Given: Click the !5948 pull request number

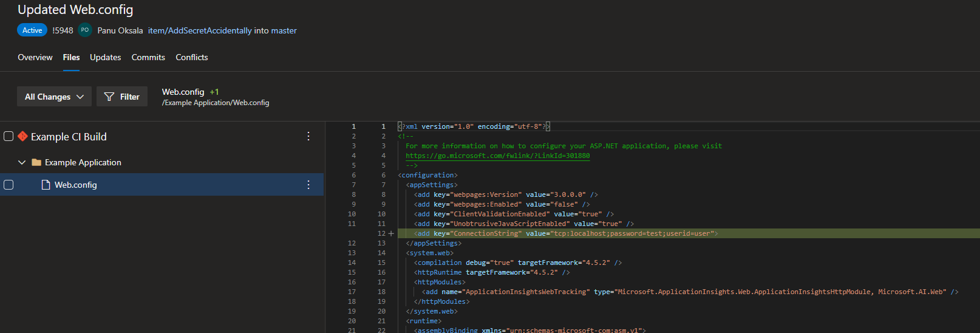Looking at the screenshot, I should [63, 30].
